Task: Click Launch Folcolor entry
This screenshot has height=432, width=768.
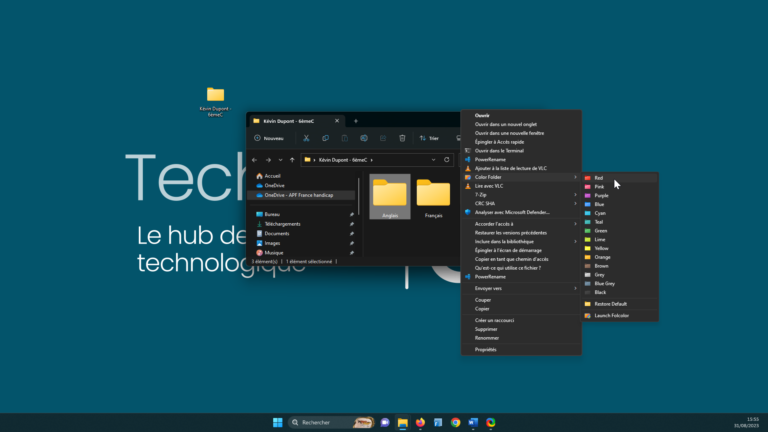Action: coord(612,316)
